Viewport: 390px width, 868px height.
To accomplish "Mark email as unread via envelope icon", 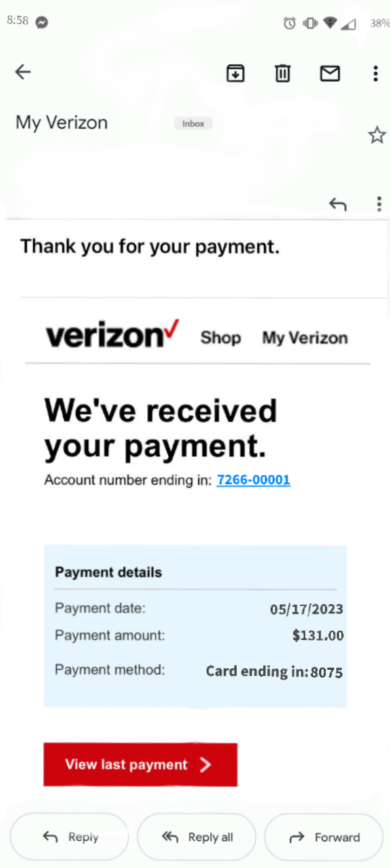I will click(x=330, y=73).
